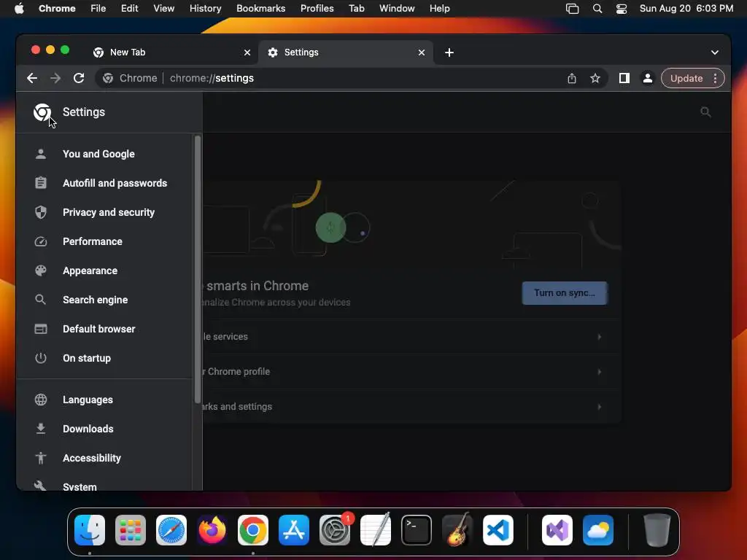Click the speedometer Performance icon

pyautogui.click(x=41, y=241)
